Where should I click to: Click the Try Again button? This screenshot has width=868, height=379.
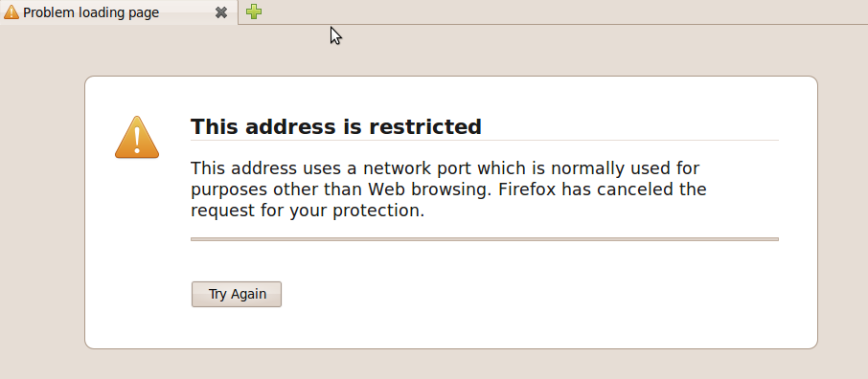point(237,295)
